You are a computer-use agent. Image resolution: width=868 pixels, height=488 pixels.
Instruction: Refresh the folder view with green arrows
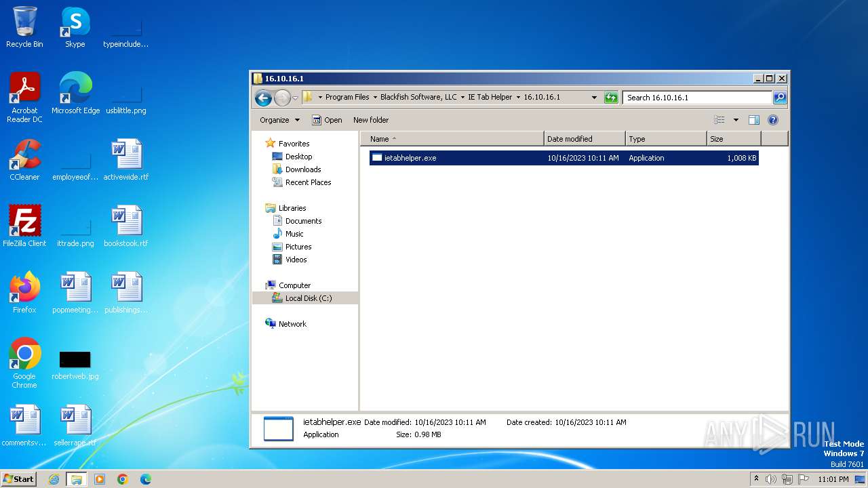611,98
